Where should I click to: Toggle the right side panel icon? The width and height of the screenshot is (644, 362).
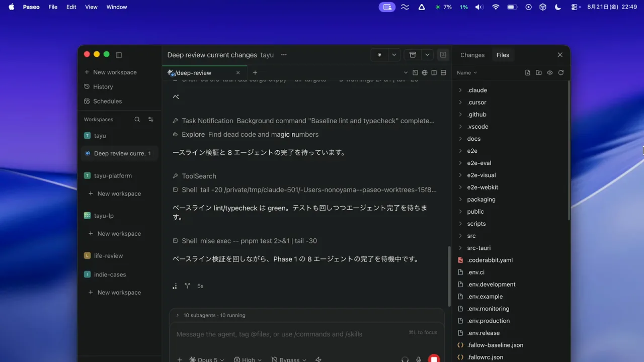(443, 55)
